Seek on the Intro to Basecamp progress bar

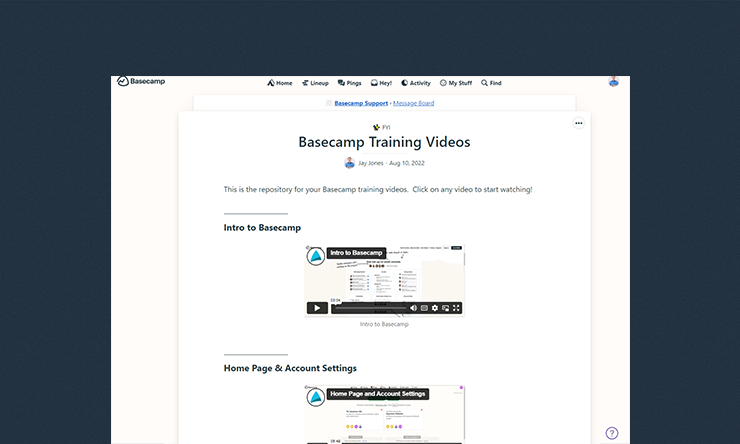click(x=369, y=308)
